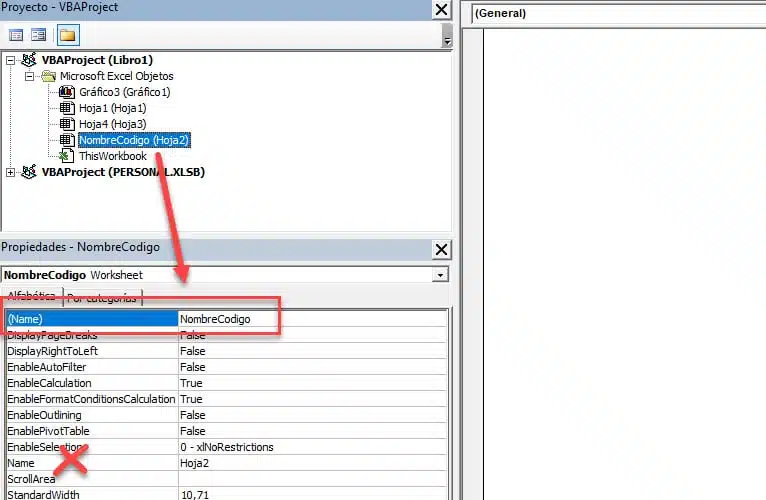The image size is (766, 500).
Task: Close the Propiedades - NombreCodigo panel
Action: [441, 250]
